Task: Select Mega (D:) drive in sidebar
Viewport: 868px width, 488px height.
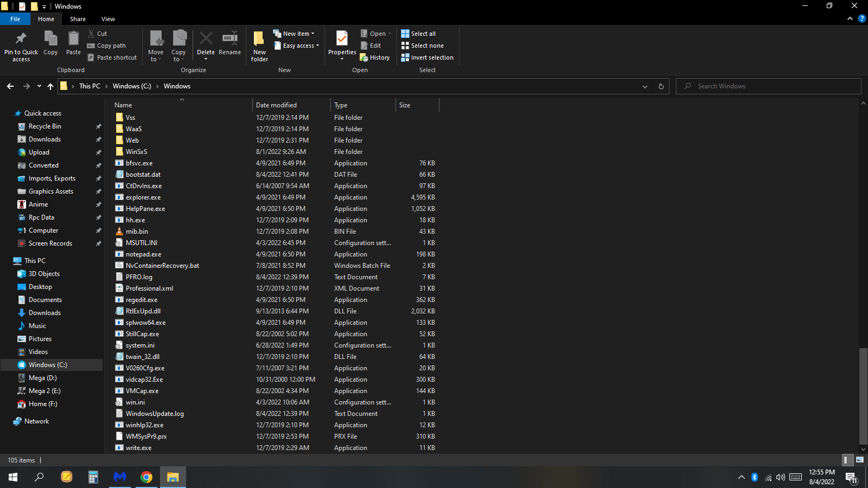Action: tap(42, 378)
